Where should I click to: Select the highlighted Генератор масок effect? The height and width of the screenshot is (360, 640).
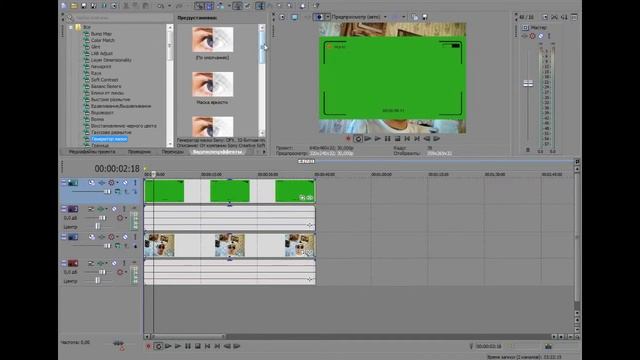tap(109, 139)
